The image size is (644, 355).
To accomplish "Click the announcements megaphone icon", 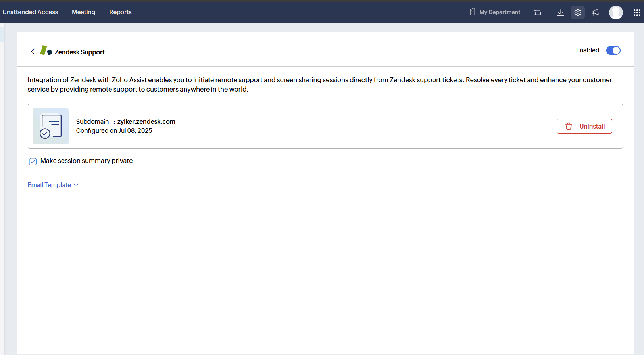I will (x=595, y=13).
